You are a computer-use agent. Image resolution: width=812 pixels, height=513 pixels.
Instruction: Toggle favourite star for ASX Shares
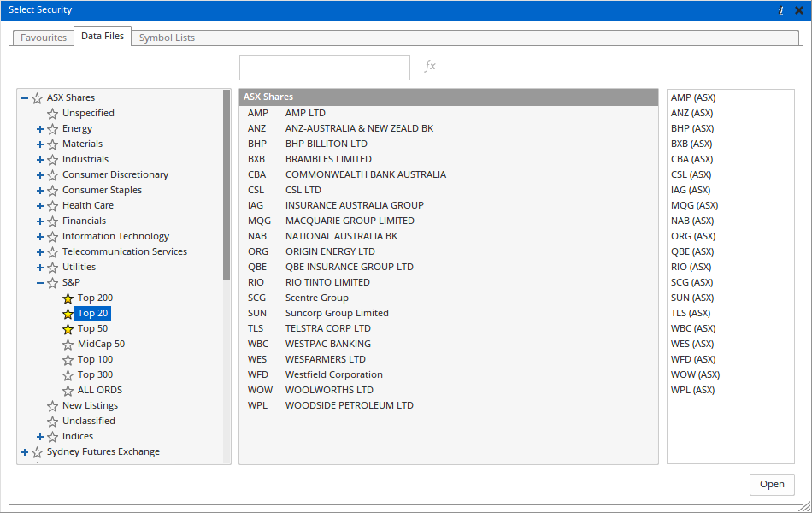38,98
